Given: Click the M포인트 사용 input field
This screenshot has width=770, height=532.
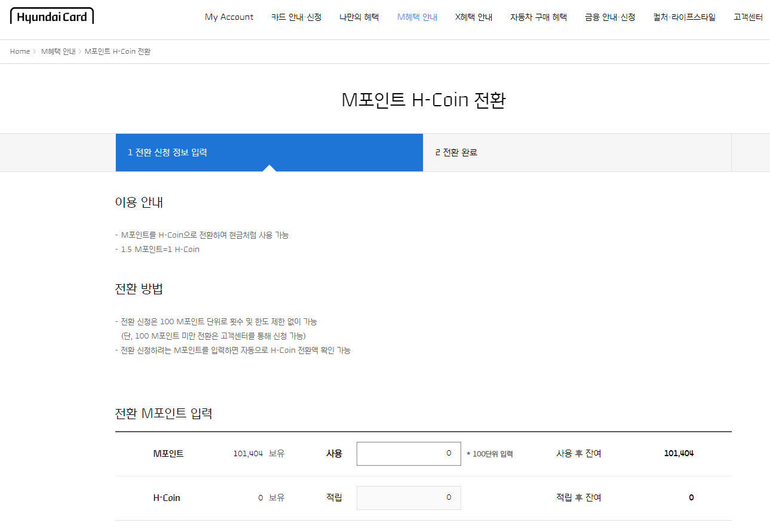Looking at the screenshot, I should pos(409,454).
